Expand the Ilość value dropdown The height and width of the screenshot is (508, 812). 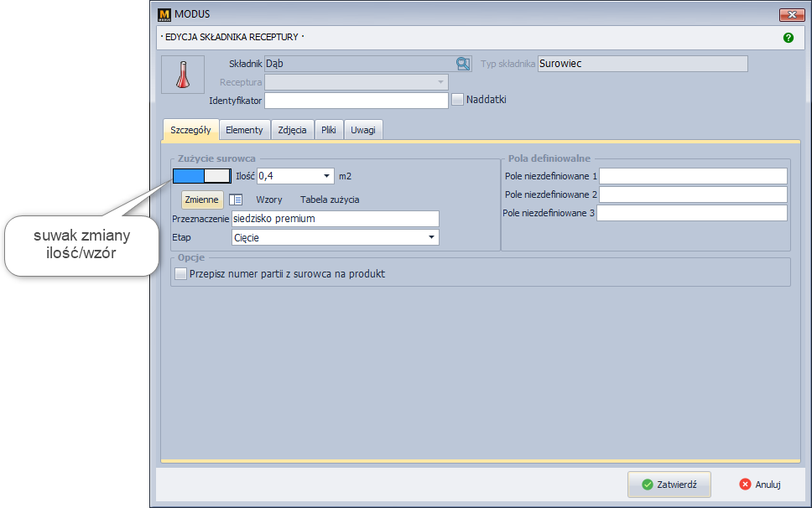coord(327,176)
